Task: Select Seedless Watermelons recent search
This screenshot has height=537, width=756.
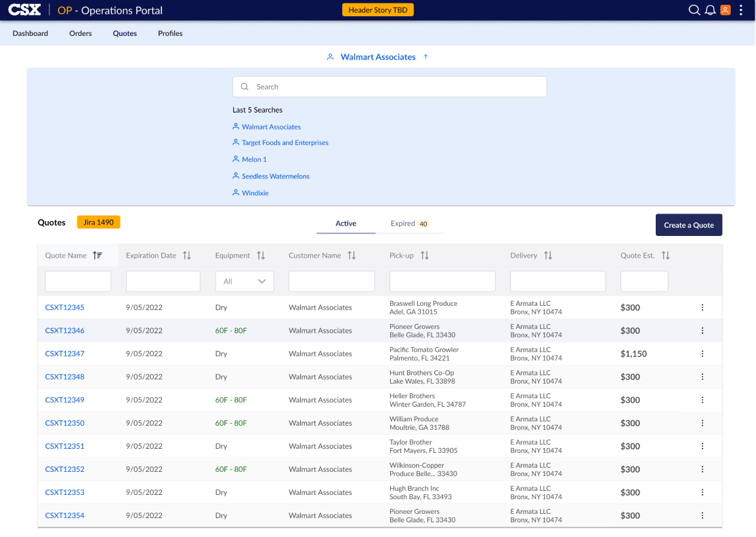Action: pos(275,176)
